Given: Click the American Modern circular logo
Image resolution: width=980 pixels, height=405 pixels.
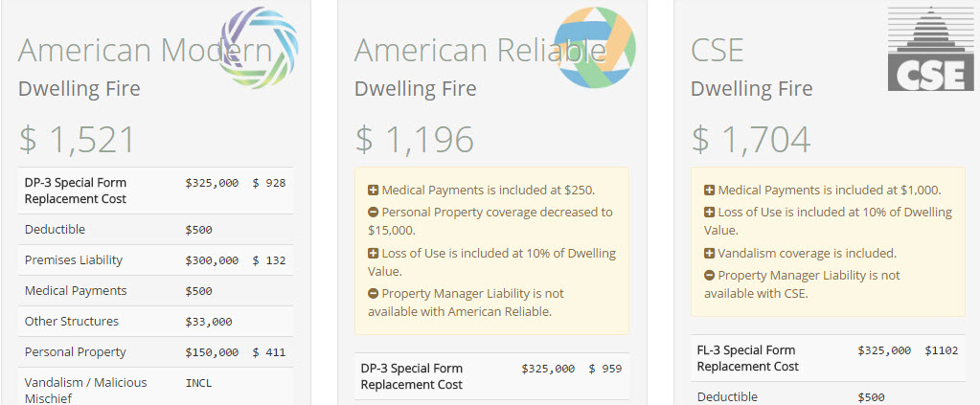Looking at the screenshot, I should pyautogui.click(x=259, y=48).
